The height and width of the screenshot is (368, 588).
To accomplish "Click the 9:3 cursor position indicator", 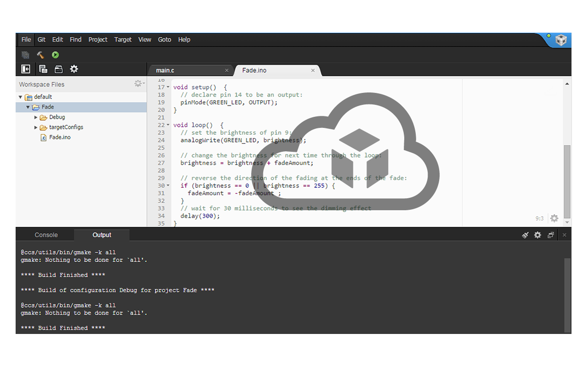I will 539,218.
